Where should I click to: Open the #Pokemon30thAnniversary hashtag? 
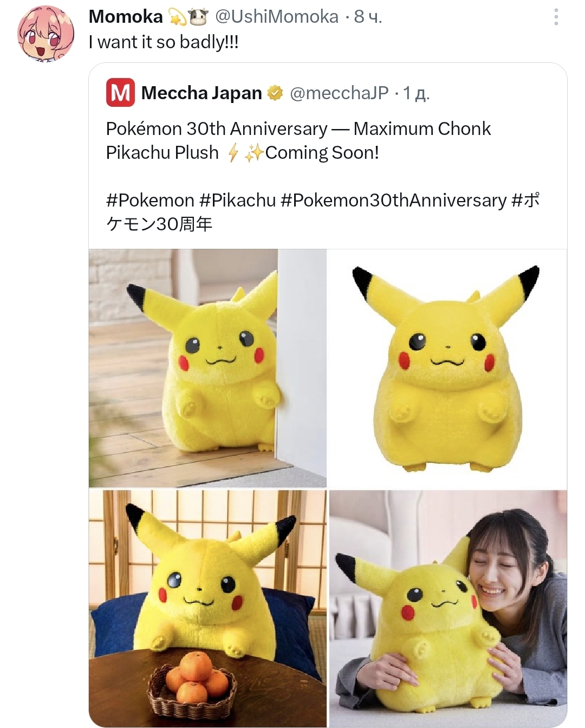click(x=394, y=200)
